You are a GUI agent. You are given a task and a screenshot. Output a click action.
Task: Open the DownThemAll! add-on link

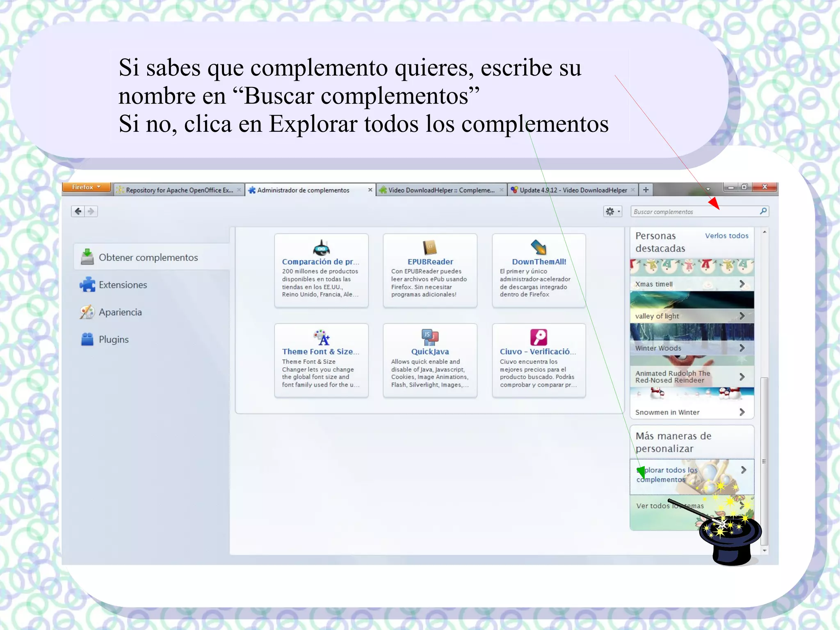coord(539,261)
